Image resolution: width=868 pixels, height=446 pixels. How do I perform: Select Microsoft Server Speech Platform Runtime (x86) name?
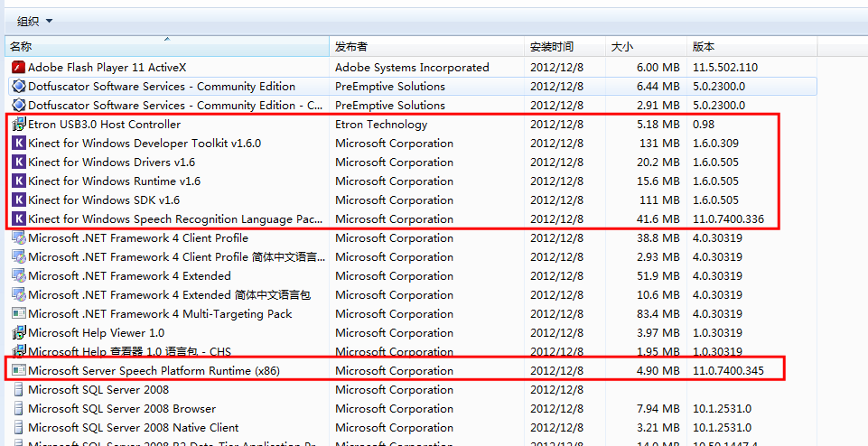click(154, 370)
